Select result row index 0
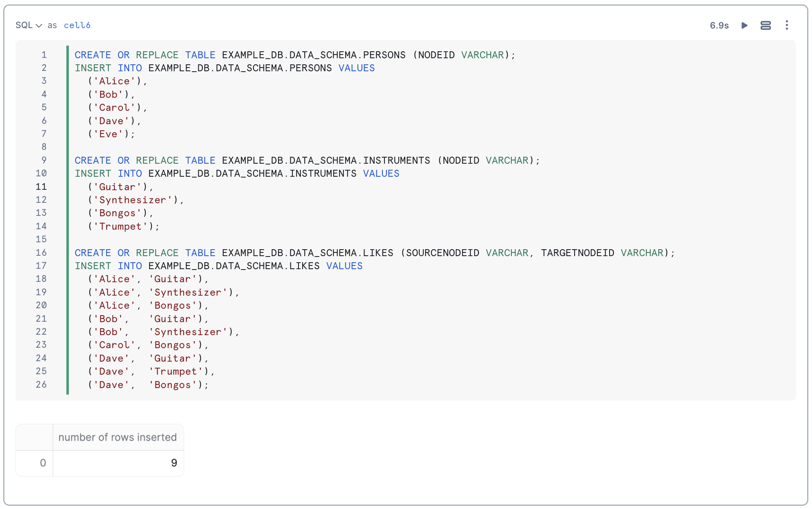The width and height of the screenshot is (812, 509). [x=35, y=463]
